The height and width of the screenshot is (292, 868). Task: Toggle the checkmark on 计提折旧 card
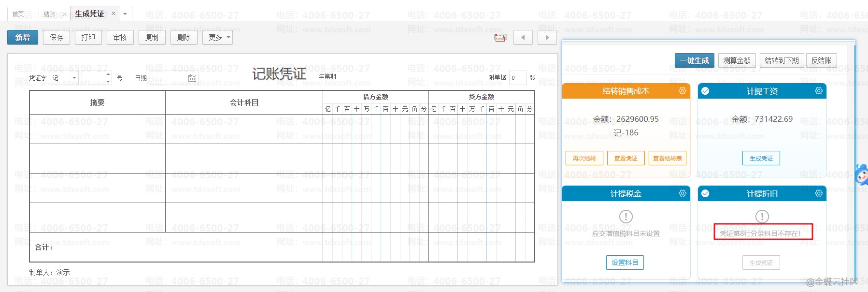pyautogui.click(x=705, y=193)
